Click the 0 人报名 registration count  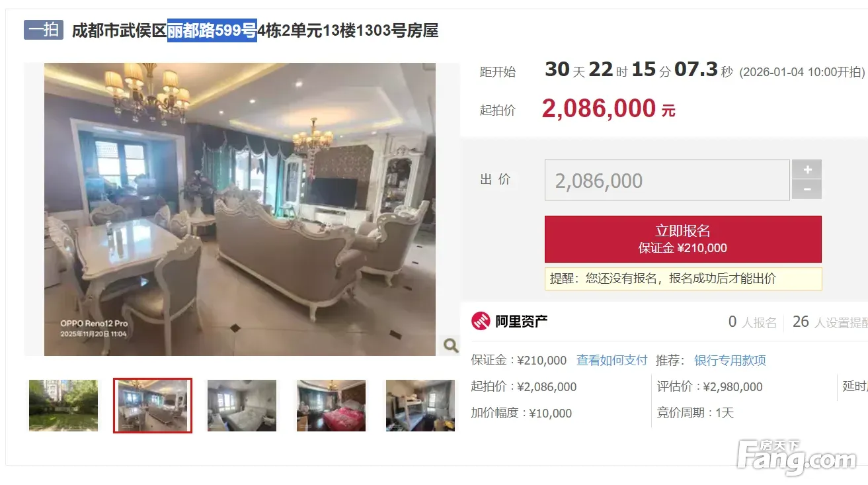coord(752,322)
